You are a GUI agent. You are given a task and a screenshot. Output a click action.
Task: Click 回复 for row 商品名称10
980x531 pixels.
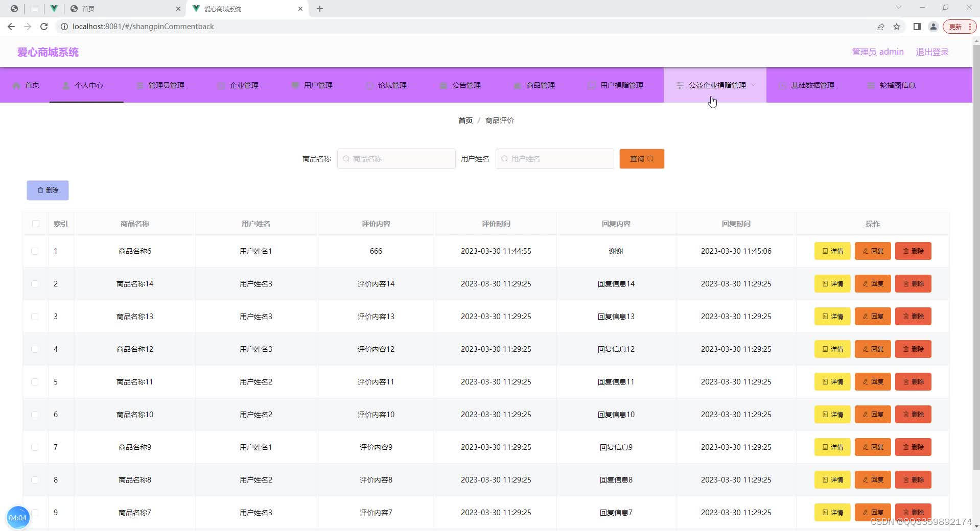[x=873, y=414]
